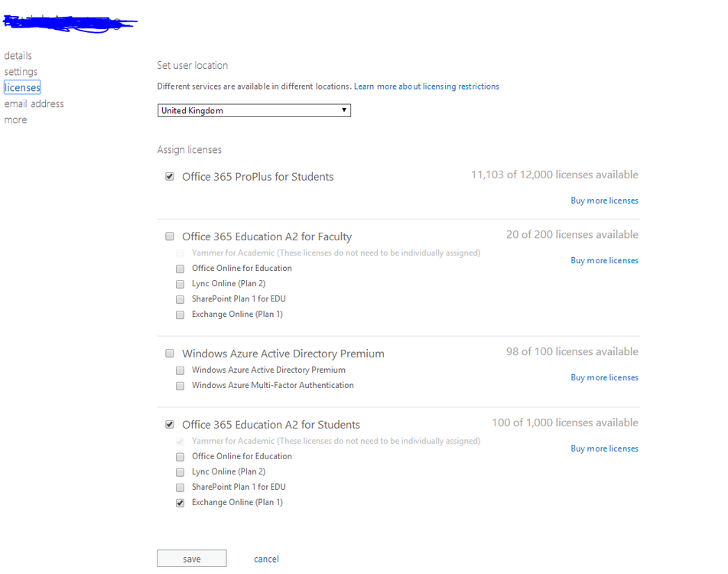Enable Lync Online (Plan 2) under Faculty
The width and height of the screenshot is (728, 574).
click(180, 284)
